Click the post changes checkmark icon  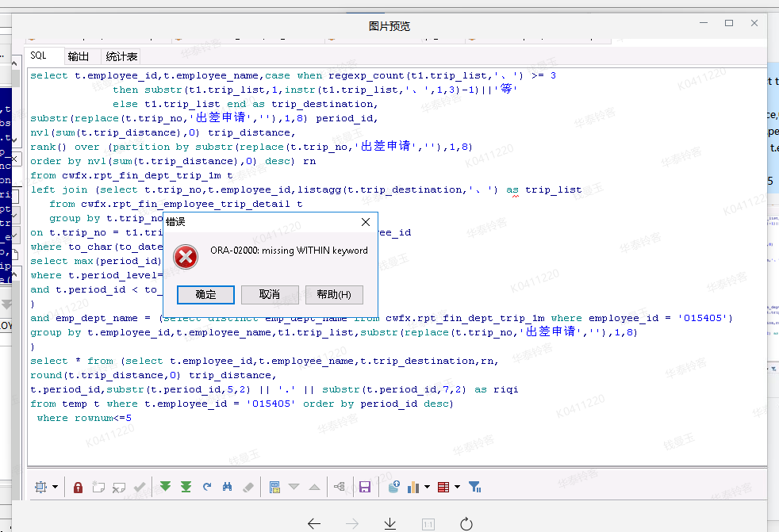click(140, 488)
